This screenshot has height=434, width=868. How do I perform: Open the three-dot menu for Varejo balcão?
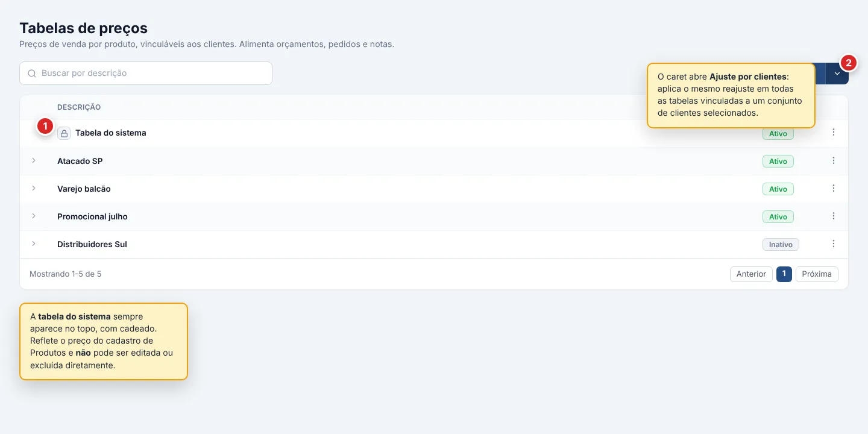834,188
